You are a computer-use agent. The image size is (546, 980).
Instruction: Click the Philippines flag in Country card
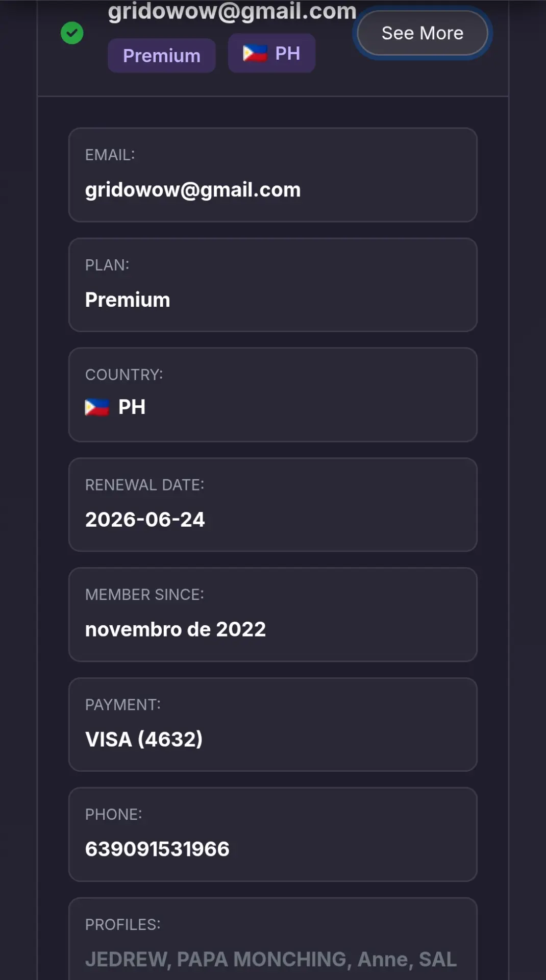click(97, 407)
